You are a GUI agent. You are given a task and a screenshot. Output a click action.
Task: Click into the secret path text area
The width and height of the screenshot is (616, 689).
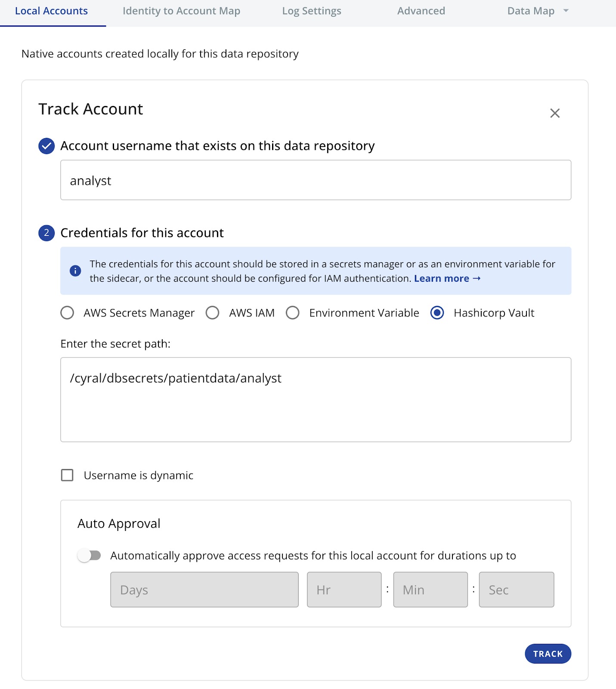click(316, 400)
